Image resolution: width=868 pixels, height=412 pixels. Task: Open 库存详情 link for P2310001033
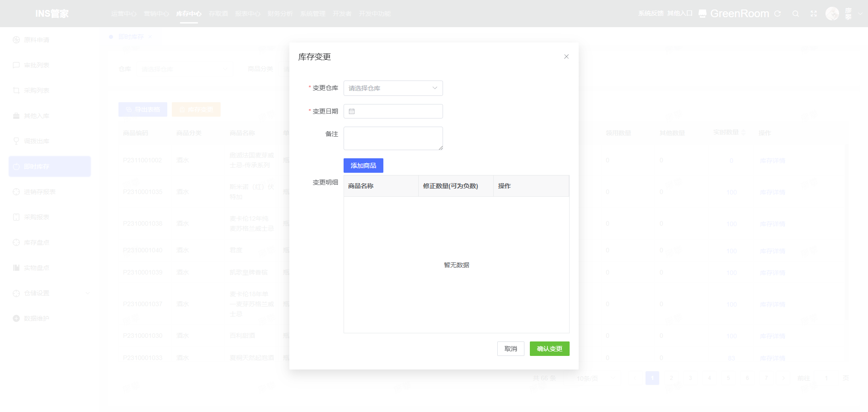pos(772,358)
